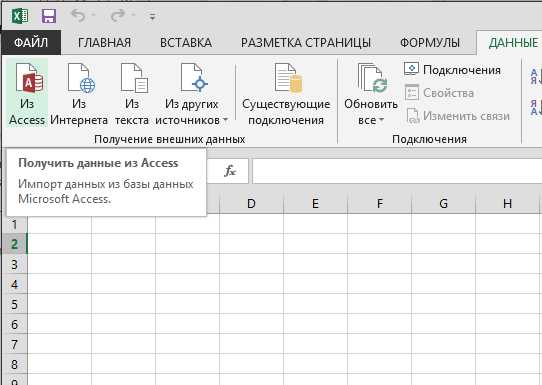Import data Из Интернета
Viewport: 542px width, 385px height.
click(79, 93)
